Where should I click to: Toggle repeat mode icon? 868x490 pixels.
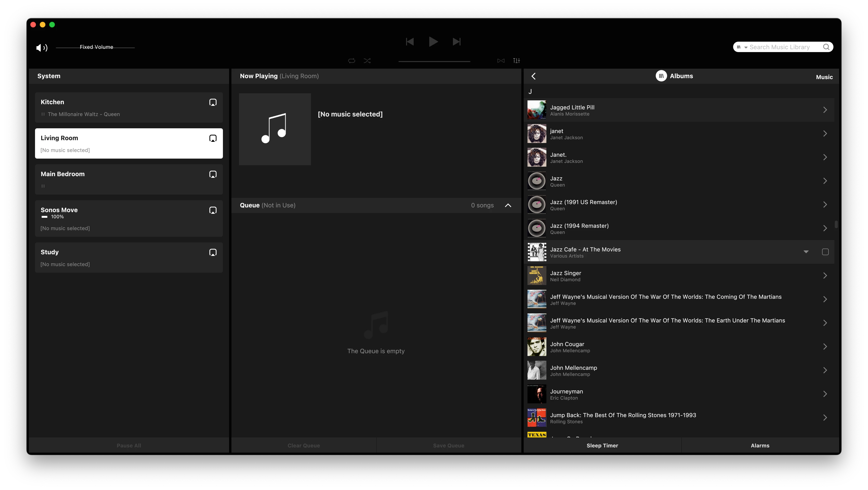coord(351,61)
